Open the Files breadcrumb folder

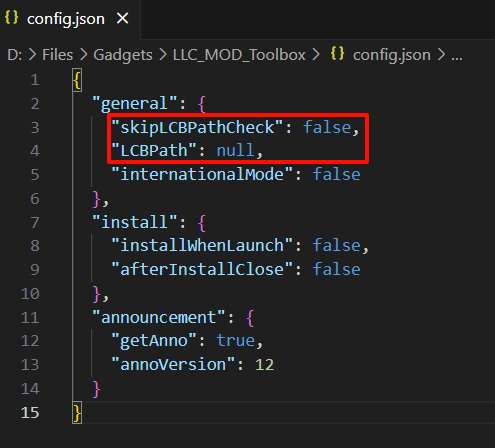[57, 55]
